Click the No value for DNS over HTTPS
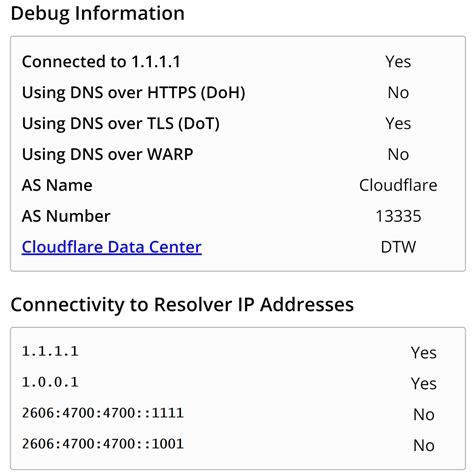The image size is (474, 473). [398, 93]
